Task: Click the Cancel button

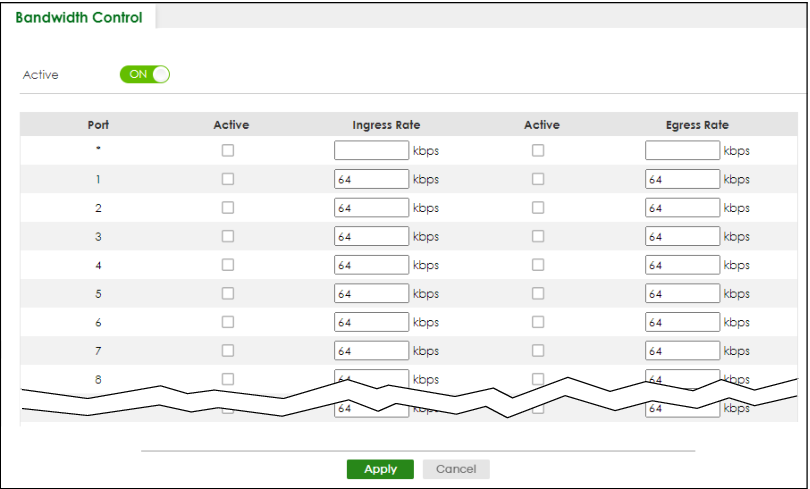Action: click(x=456, y=469)
